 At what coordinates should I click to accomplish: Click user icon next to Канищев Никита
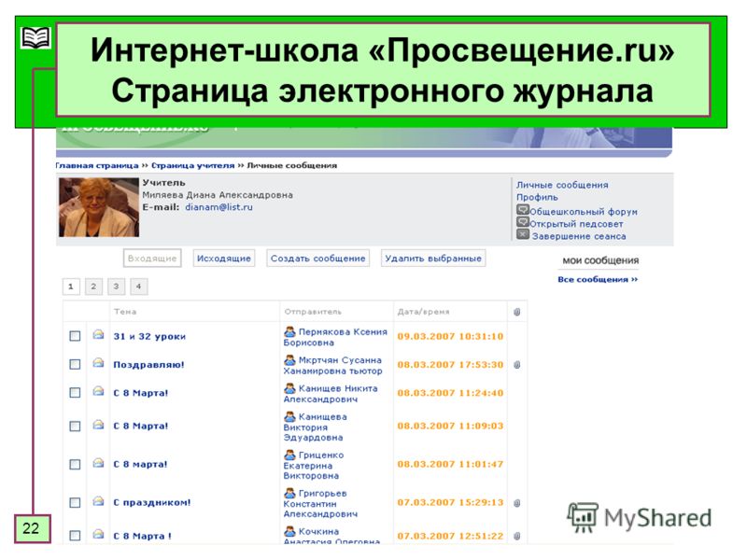pos(289,388)
